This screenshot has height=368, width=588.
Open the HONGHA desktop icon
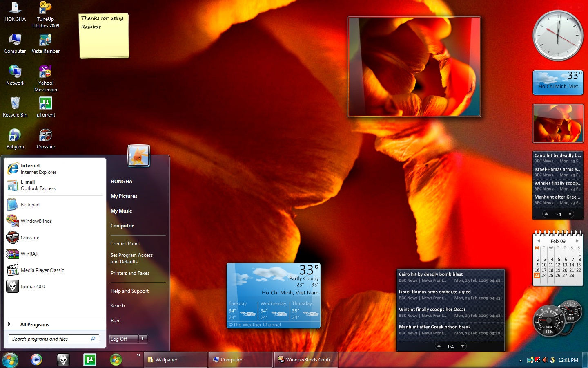click(15, 12)
